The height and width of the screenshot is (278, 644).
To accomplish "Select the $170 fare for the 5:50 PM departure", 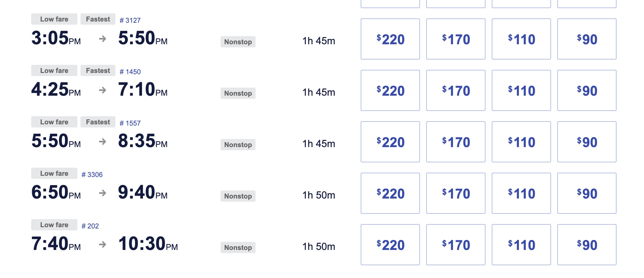I will pyautogui.click(x=456, y=142).
